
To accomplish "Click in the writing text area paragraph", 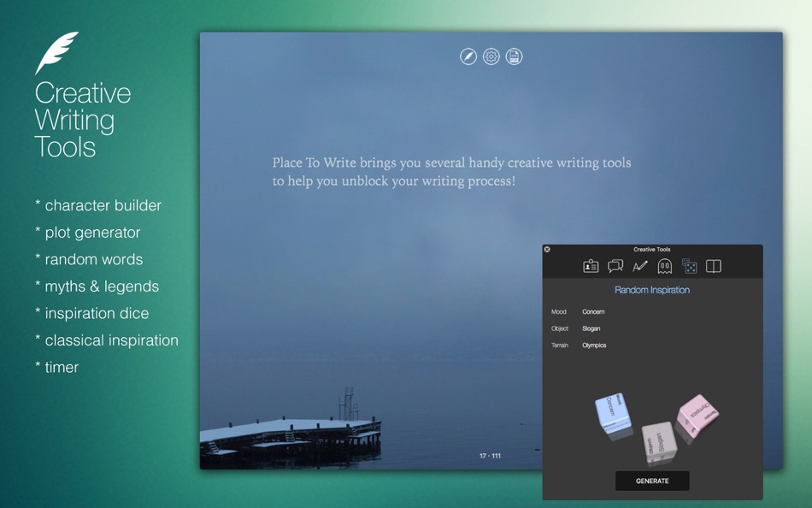I will pyautogui.click(x=451, y=172).
